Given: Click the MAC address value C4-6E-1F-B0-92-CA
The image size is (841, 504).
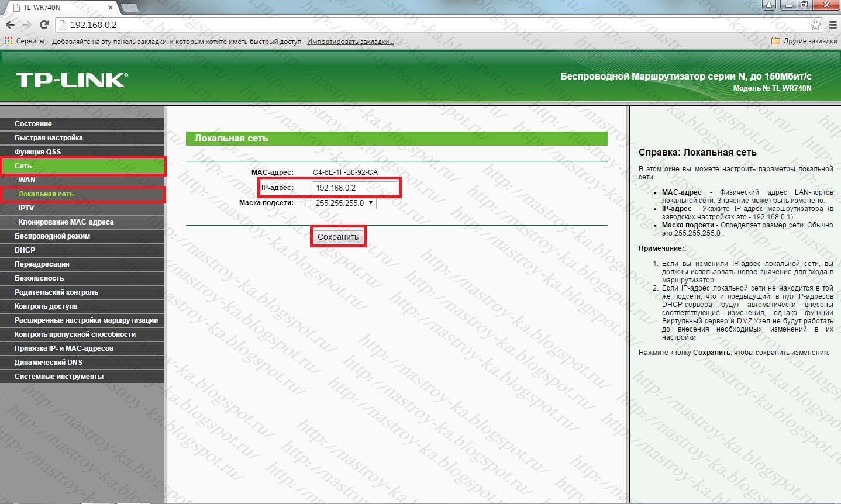Looking at the screenshot, I should (345, 172).
